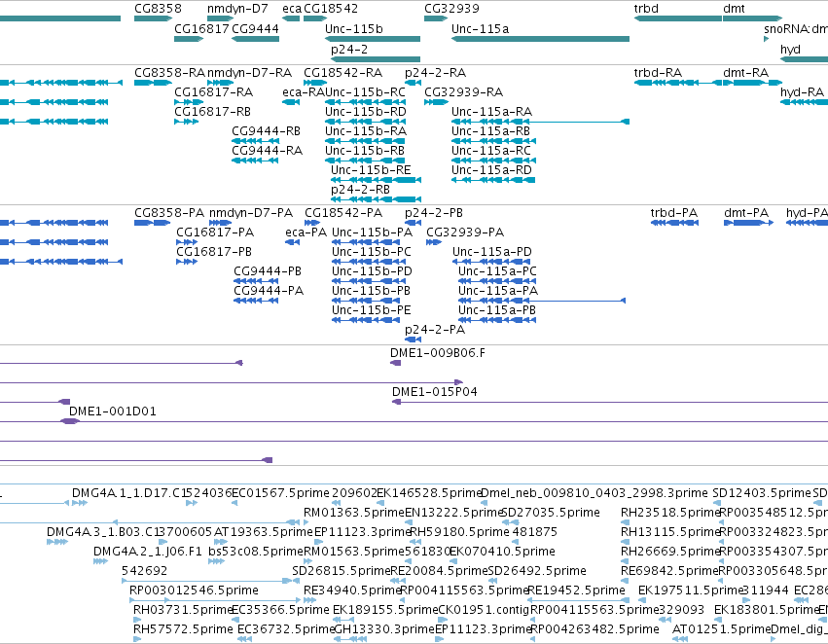Open the CG18542-PA protein label
The height and width of the screenshot is (644, 828).
[x=343, y=213]
